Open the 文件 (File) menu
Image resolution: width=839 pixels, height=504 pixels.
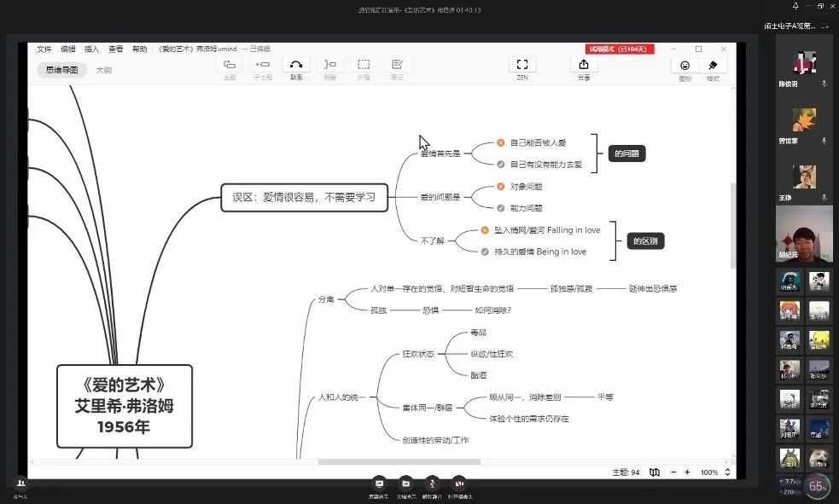44,49
